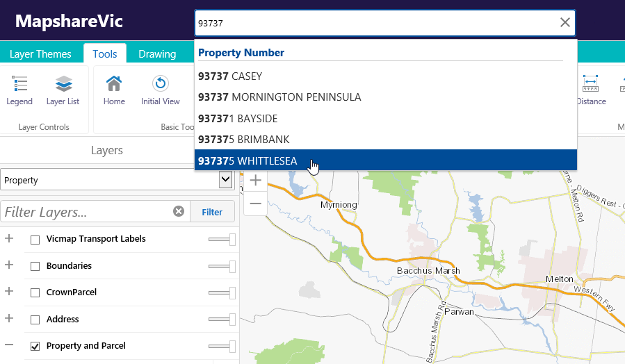The width and height of the screenshot is (625, 364).
Task: Open the Layer List tool
Action: pyautogui.click(x=63, y=90)
